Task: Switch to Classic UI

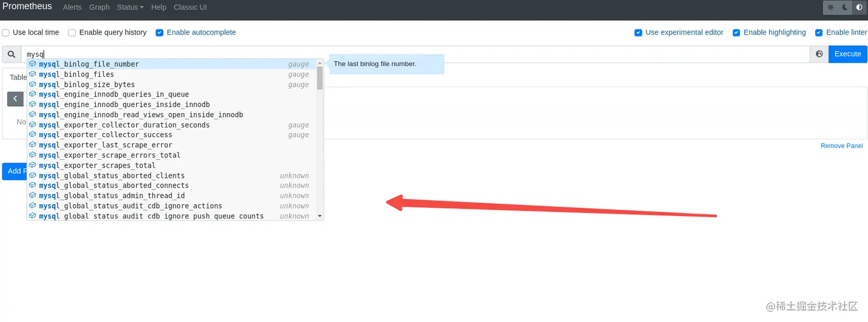Action: [190, 7]
